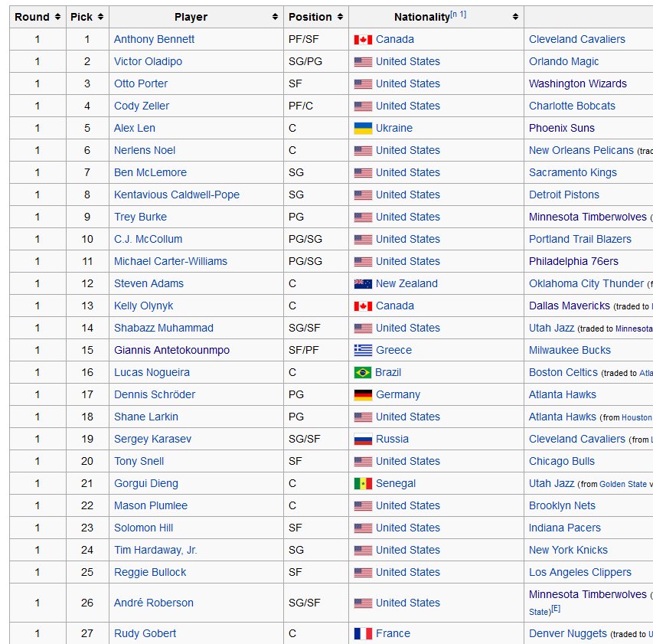Open the Germany nationality link
Screen dimensions: 653x644
click(398, 395)
